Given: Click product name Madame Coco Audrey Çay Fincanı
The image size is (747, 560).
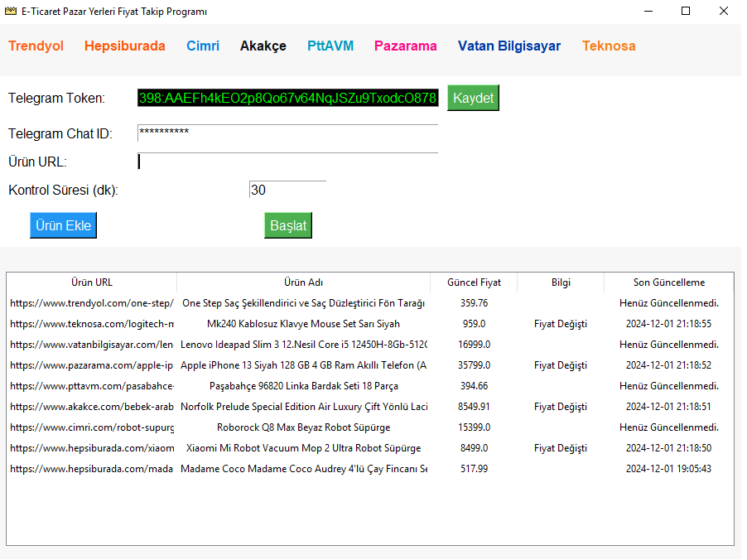Looking at the screenshot, I should [303, 469].
